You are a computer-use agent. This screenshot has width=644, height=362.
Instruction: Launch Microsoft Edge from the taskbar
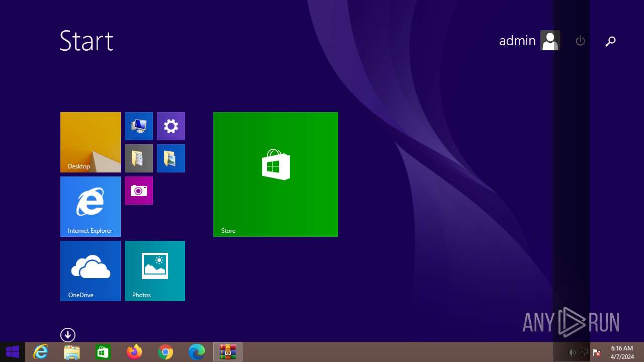[197, 352]
